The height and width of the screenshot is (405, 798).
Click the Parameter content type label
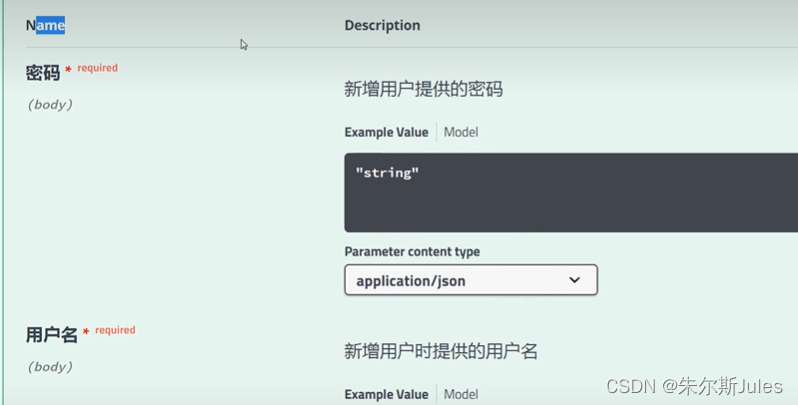(x=412, y=251)
